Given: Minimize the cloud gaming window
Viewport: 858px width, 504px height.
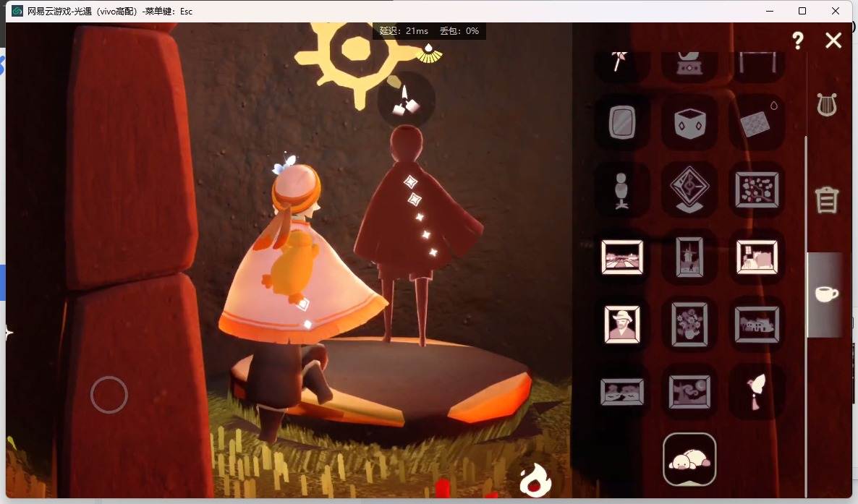Looking at the screenshot, I should [770, 11].
